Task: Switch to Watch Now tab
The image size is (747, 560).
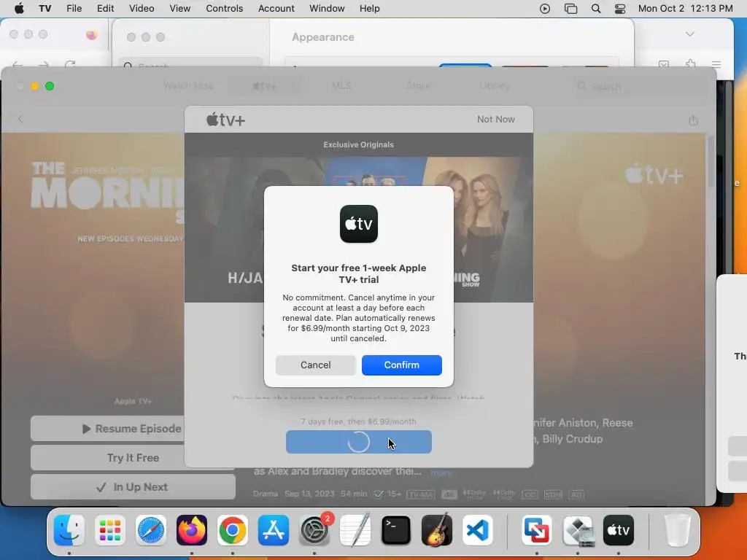Action: (x=188, y=86)
